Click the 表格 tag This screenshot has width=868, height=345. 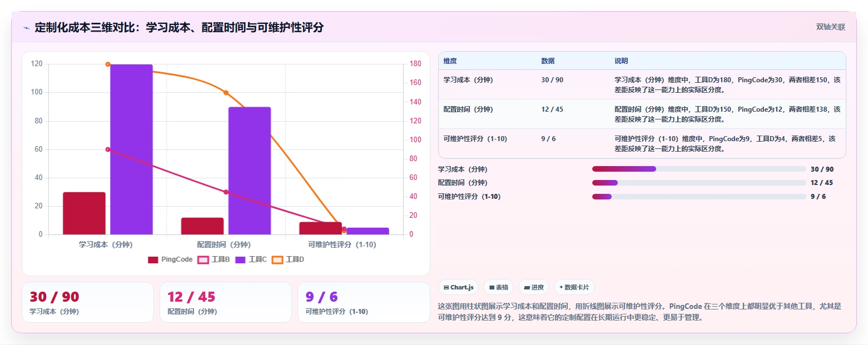click(x=498, y=287)
